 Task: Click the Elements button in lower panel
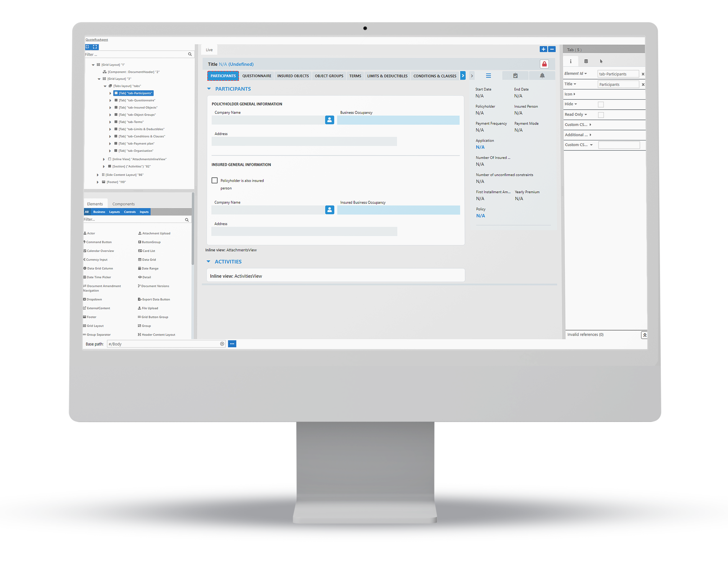[95, 204]
